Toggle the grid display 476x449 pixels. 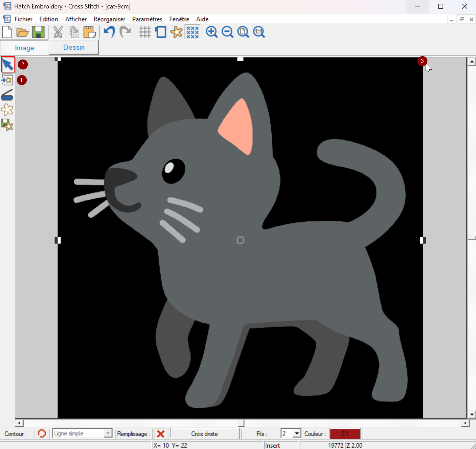[x=145, y=32]
